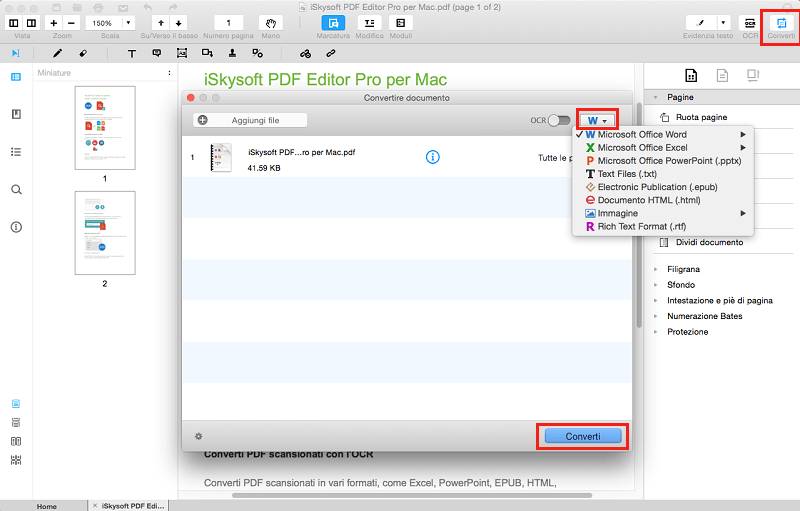Expand the Protezione section

point(656,331)
